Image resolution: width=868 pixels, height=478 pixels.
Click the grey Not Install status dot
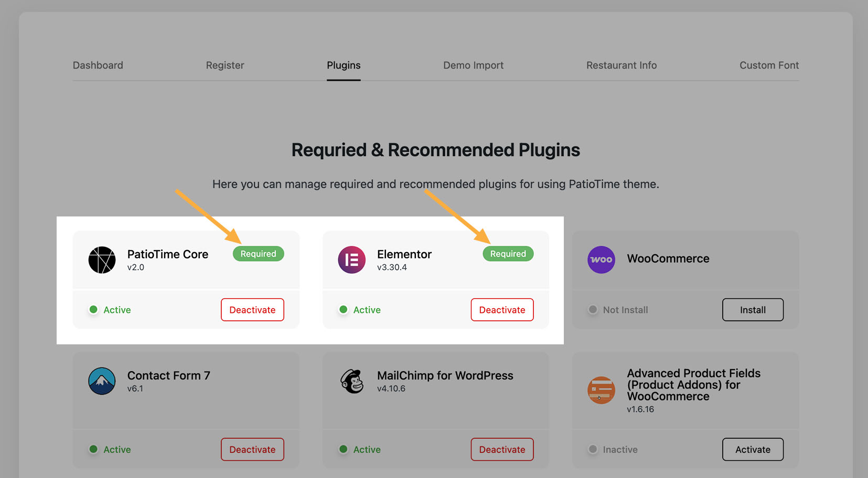(593, 310)
